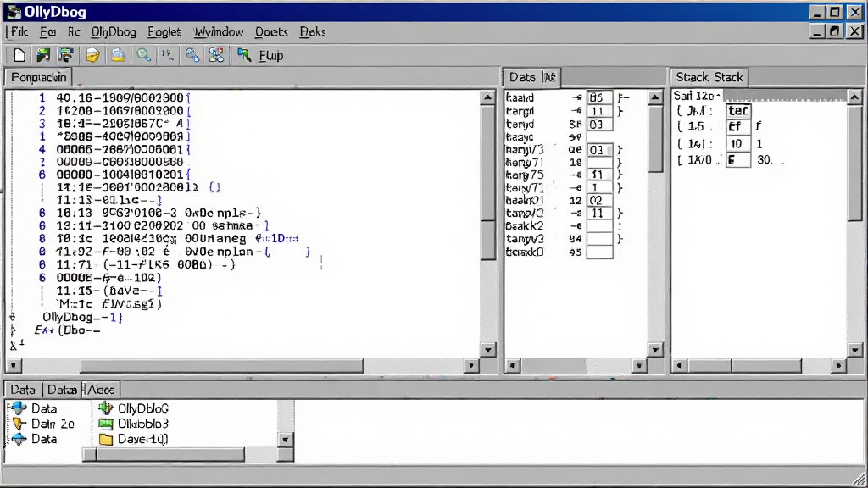868x488 pixels.
Task: Click the value field in the haaivd row
Action: pos(599,97)
